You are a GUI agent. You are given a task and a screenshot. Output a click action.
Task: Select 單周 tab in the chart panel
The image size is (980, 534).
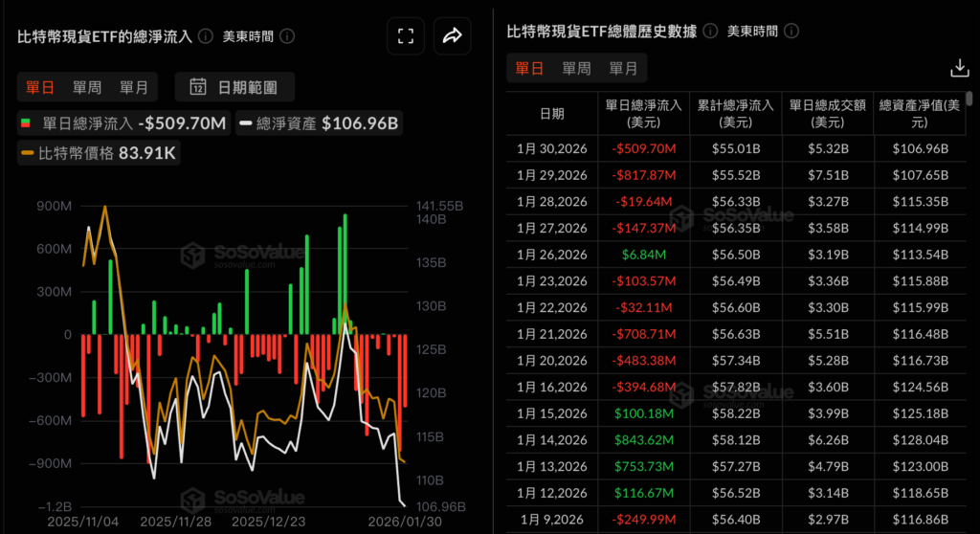pyautogui.click(x=87, y=87)
